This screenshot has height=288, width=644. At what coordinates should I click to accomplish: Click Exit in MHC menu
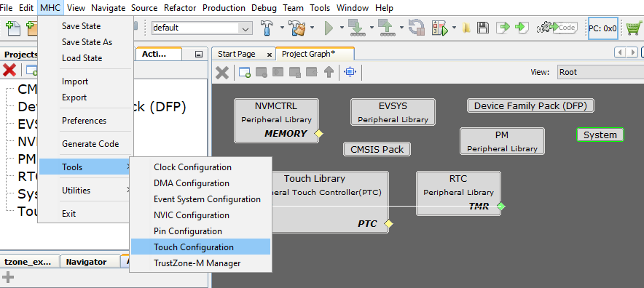(86, 213)
